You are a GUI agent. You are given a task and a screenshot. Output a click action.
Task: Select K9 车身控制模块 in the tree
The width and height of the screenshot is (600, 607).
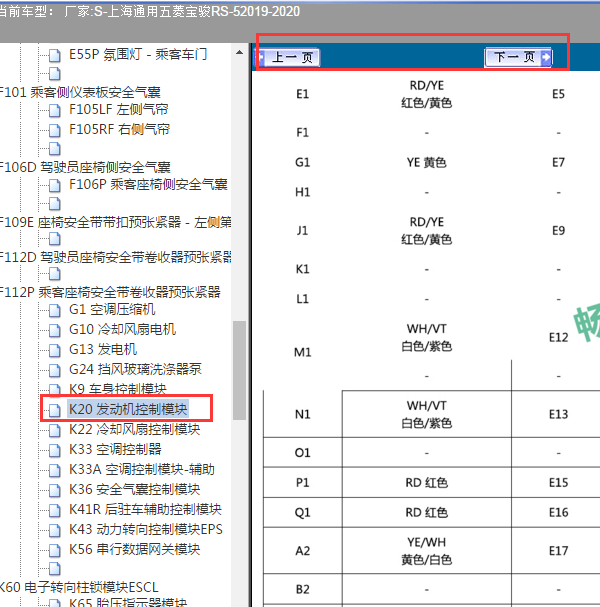(x=118, y=389)
